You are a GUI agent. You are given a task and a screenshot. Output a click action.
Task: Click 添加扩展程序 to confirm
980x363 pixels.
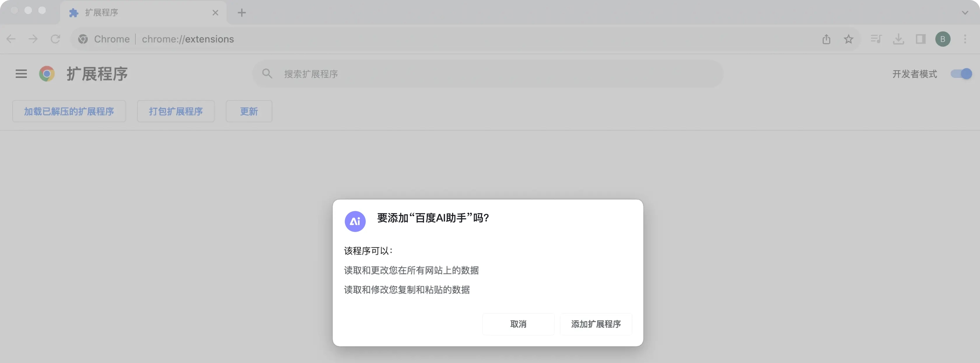pos(596,324)
